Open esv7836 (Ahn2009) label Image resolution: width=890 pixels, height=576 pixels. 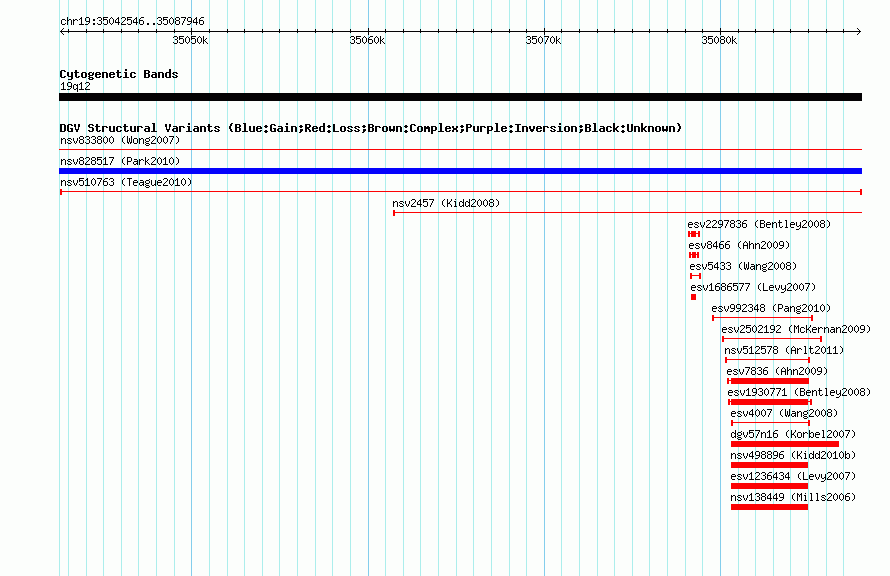[x=777, y=371]
